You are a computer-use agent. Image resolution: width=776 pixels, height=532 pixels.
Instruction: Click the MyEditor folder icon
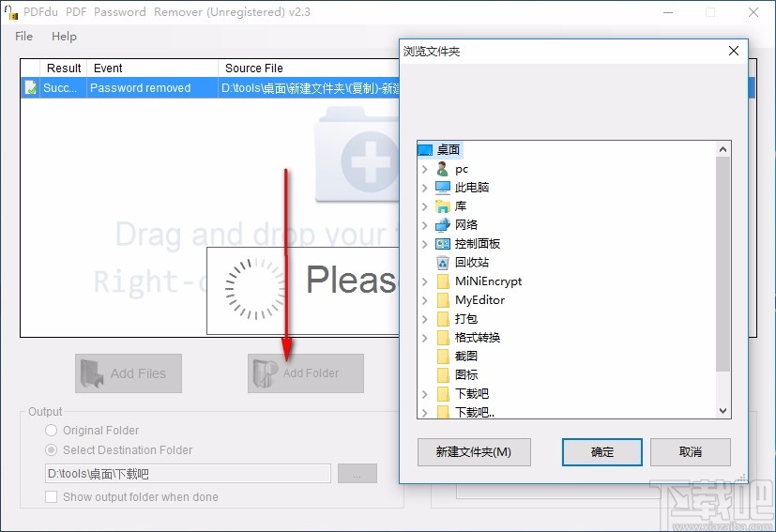[443, 300]
